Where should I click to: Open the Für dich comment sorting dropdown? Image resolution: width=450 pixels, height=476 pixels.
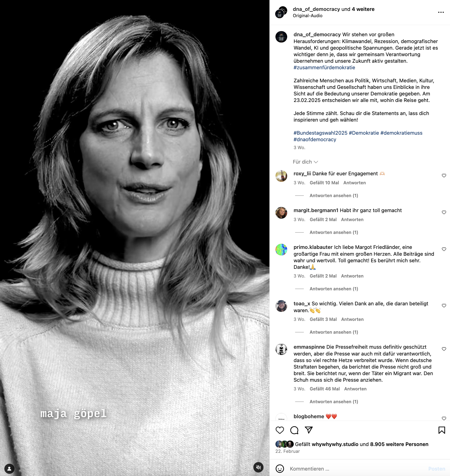point(305,162)
